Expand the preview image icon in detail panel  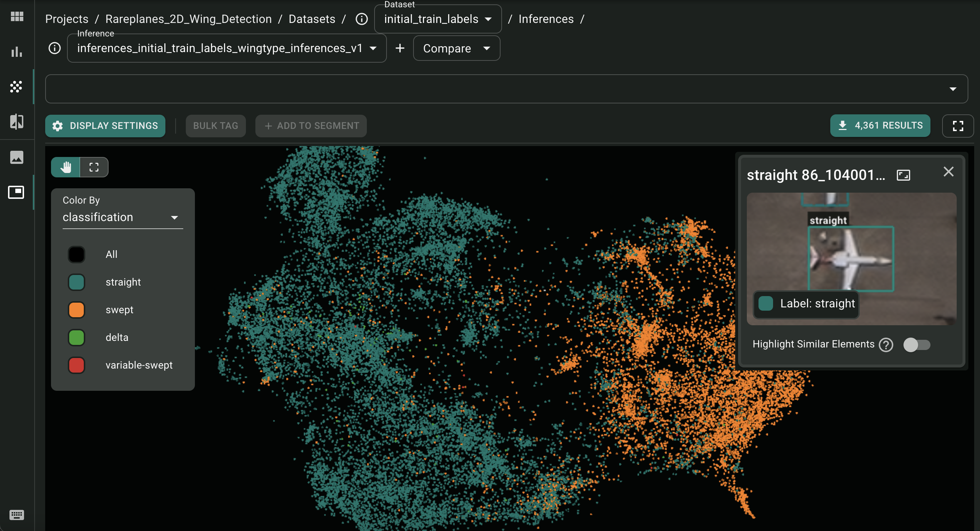point(903,175)
